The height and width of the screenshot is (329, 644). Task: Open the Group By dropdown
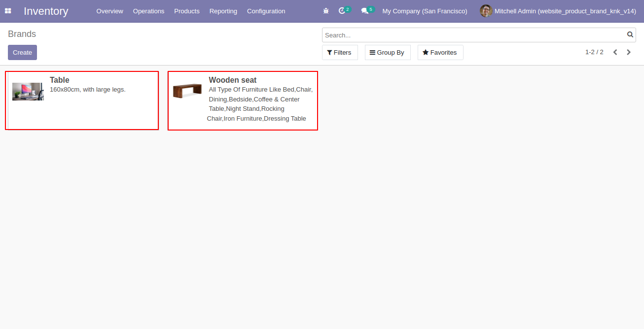pyautogui.click(x=388, y=52)
